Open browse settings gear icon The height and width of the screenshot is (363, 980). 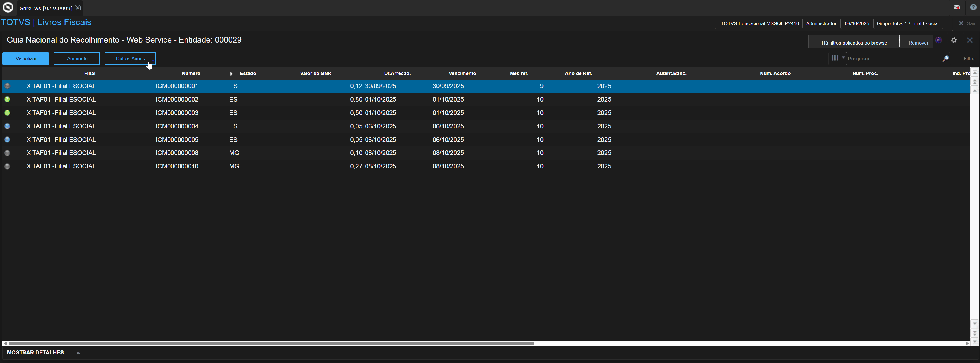click(x=954, y=40)
